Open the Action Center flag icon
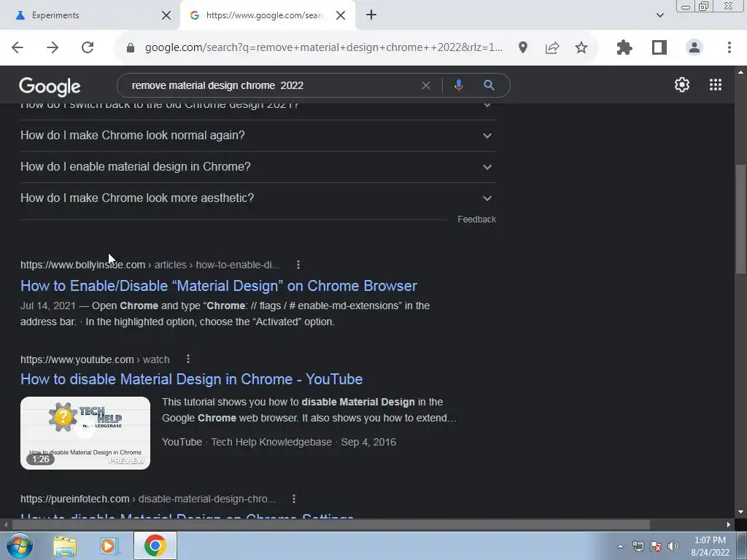 656,547
